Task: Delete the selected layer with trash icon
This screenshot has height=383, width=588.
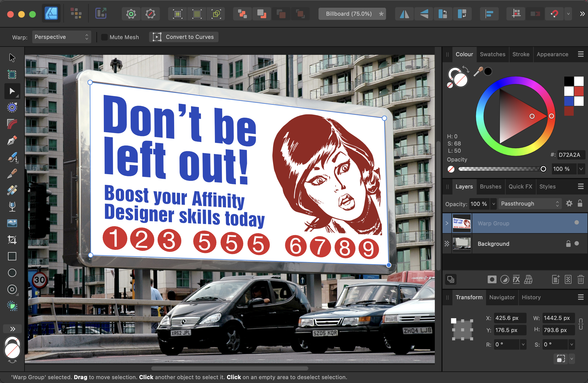Action: tap(581, 280)
